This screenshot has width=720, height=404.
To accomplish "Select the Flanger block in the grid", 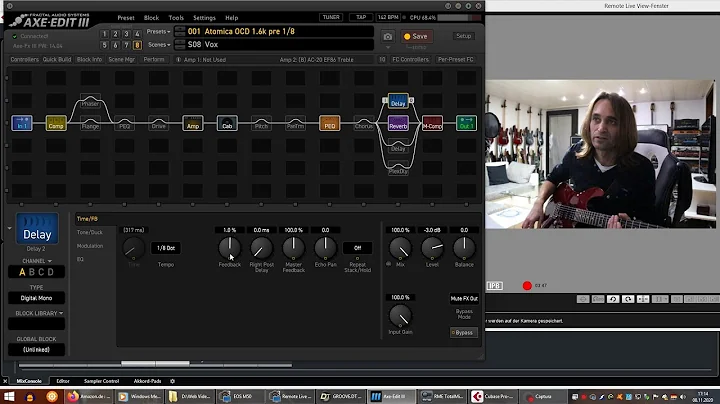I will tap(90, 123).
